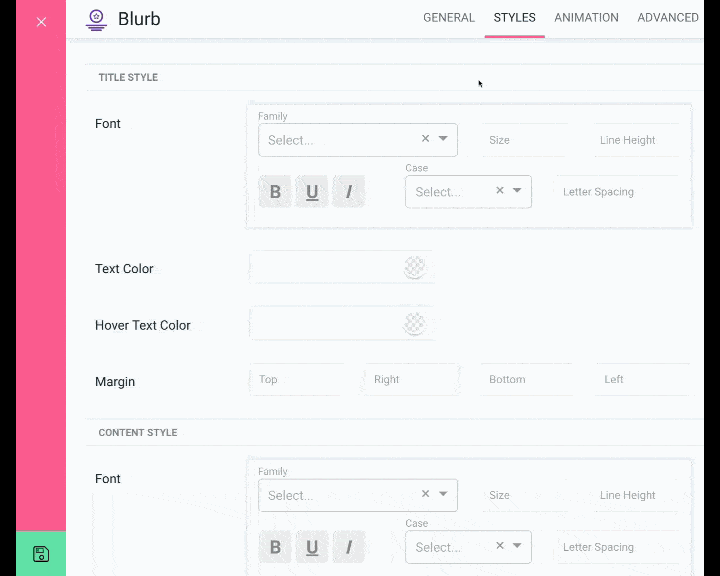Switch to the General tab
Image resolution: width=720 pixels, height=576 pixels.
click(449, 18)
